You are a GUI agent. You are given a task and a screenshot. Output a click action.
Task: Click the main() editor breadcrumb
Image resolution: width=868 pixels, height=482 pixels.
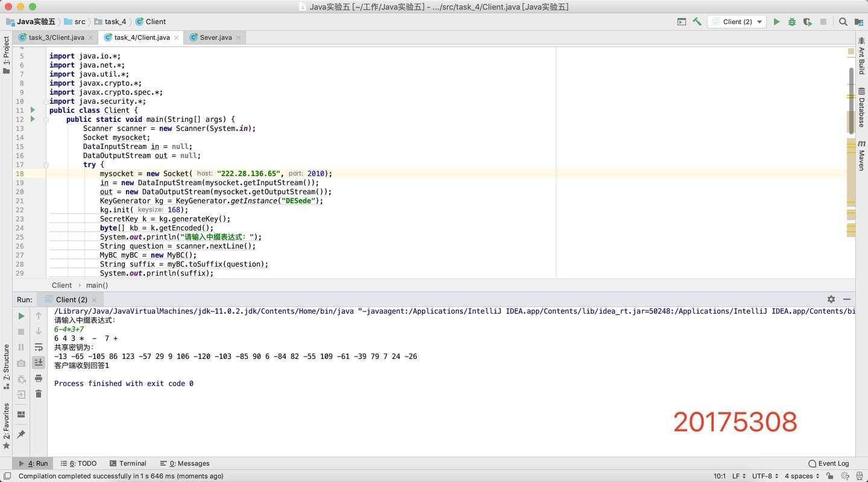coord(97,285)
